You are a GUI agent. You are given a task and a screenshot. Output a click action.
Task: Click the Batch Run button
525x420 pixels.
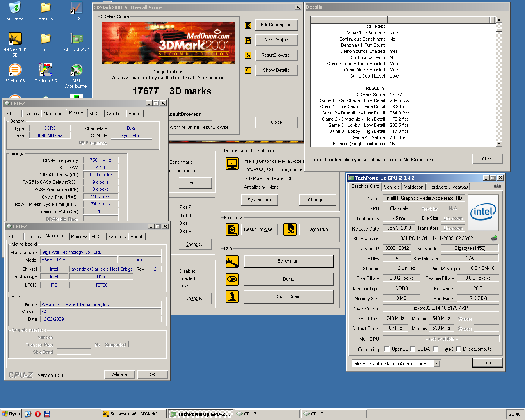(x=317, y=230)
